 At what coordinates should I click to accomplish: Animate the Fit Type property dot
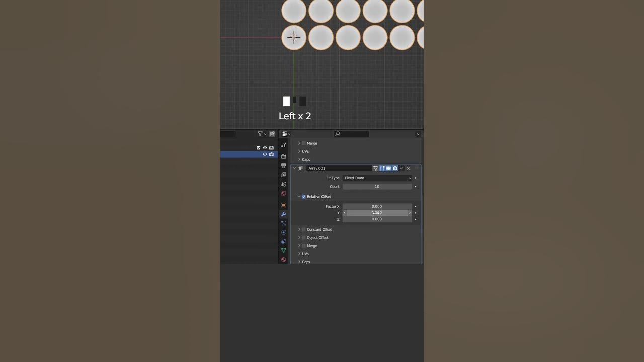pos(416,178)
